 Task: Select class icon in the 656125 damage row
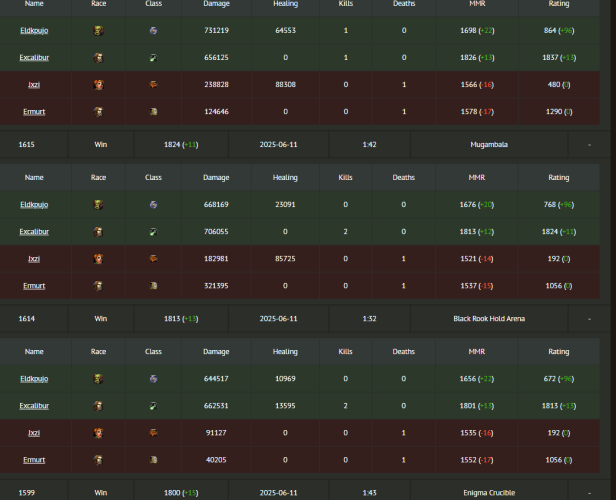[153, 58]
